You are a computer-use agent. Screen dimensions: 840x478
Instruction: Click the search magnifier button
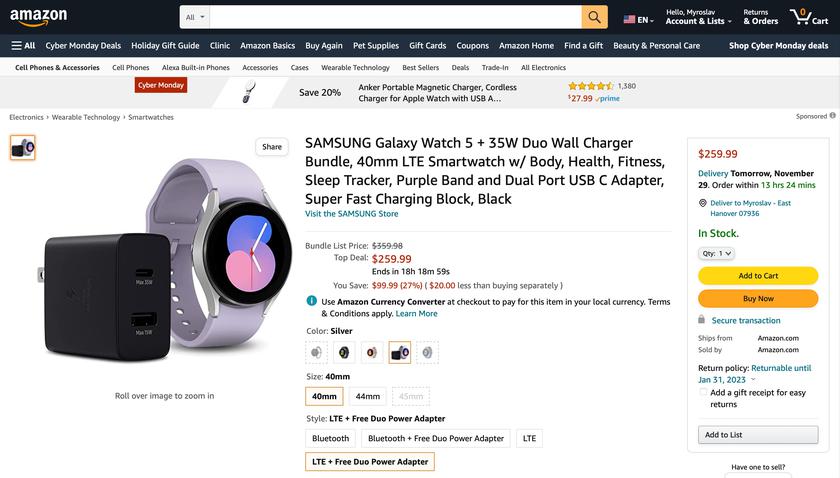point(595,17)
